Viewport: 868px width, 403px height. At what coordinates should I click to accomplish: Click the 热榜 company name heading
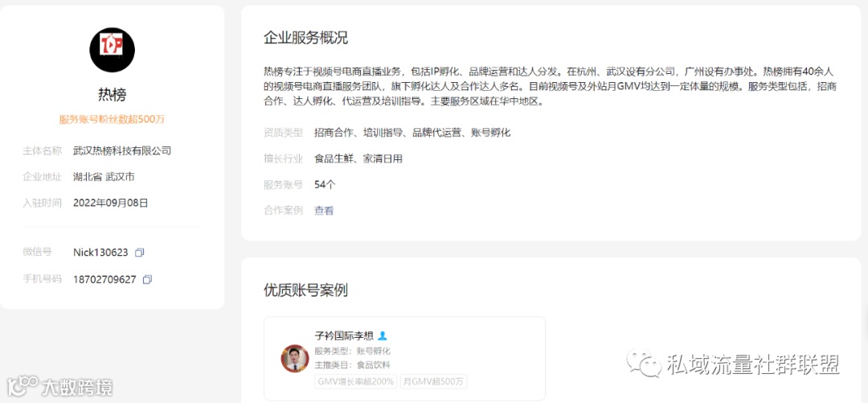click(113, 95)
